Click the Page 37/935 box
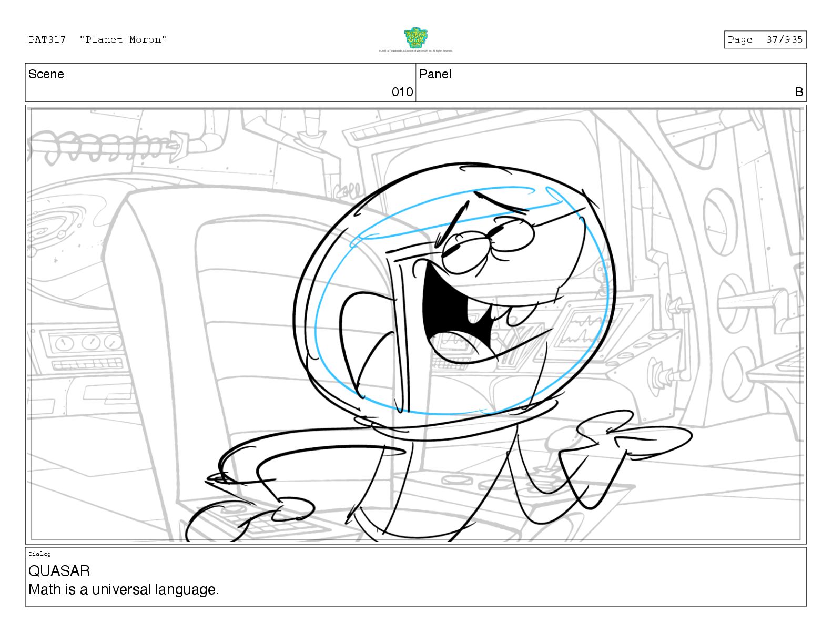This screenshot has width=832, height=644. tap(765, 39)
